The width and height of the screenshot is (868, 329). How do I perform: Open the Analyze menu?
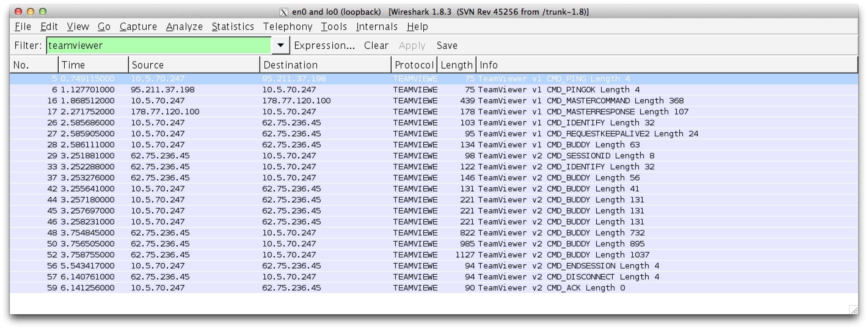click(x=184, y=26)
